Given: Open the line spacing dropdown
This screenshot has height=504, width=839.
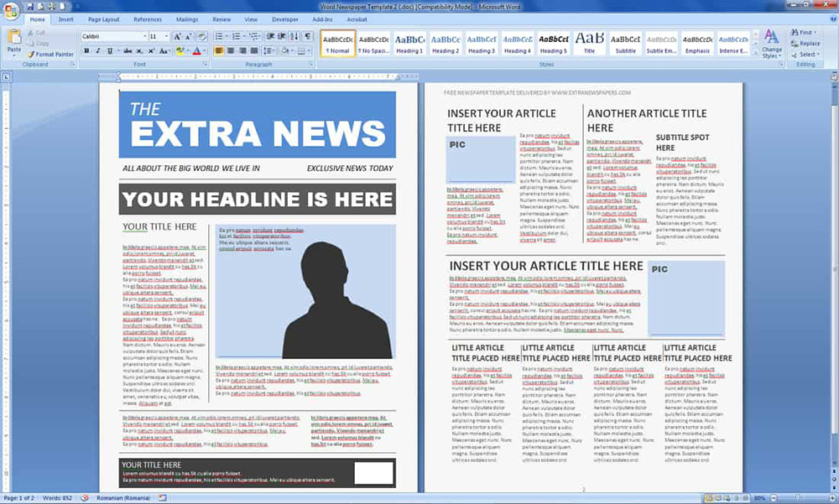Looking at the screenshot, I should pos(269,51).
